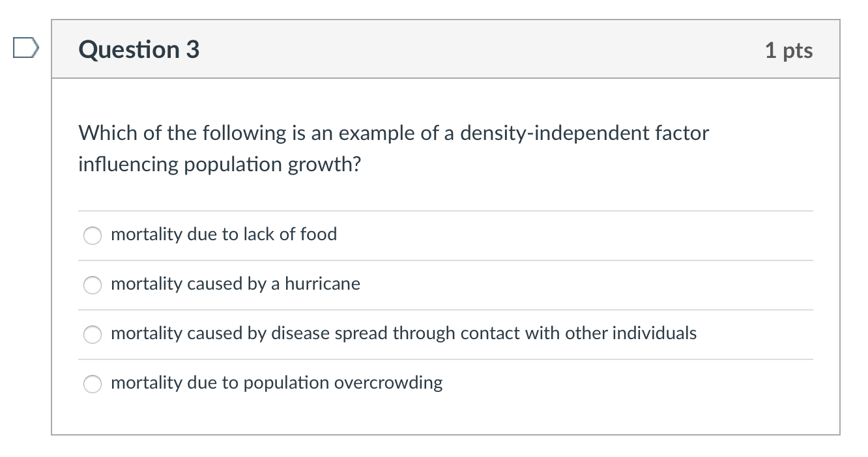Choose the hurricane mortality radio button
This screenshot has height=457, width=868.
93,284
